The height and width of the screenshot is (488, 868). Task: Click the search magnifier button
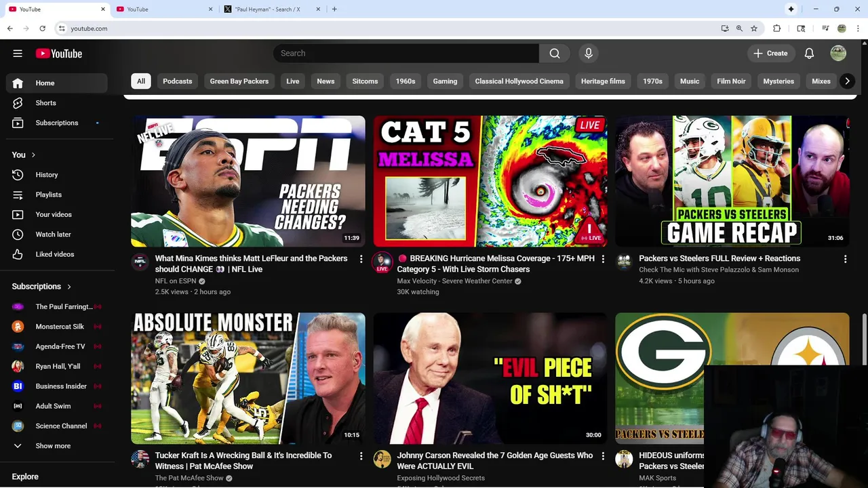pos(555,54)
